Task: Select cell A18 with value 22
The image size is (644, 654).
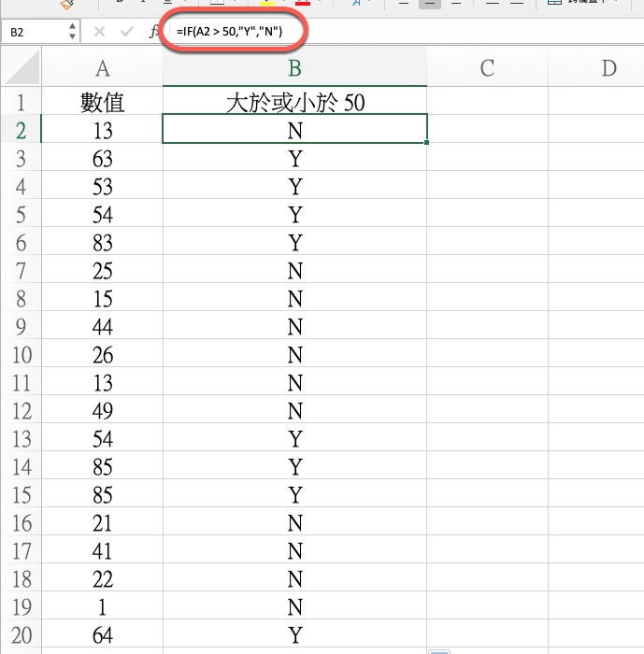Action: click(102, 578)
